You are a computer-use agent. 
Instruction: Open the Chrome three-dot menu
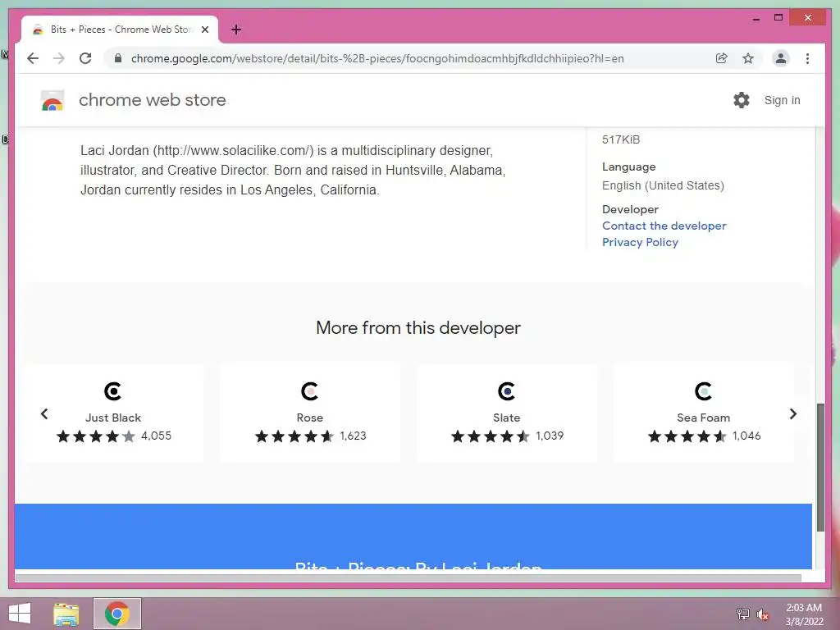pyautogui.click(x=807, y=58)
